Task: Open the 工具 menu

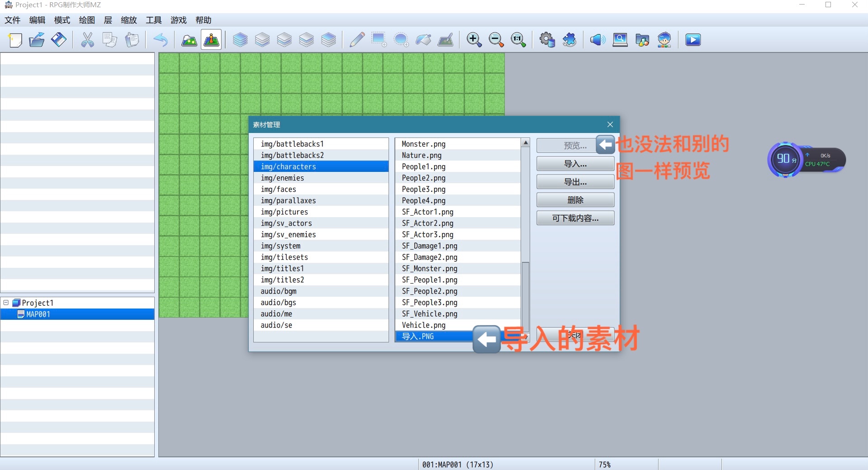Action: coord(154,20)
